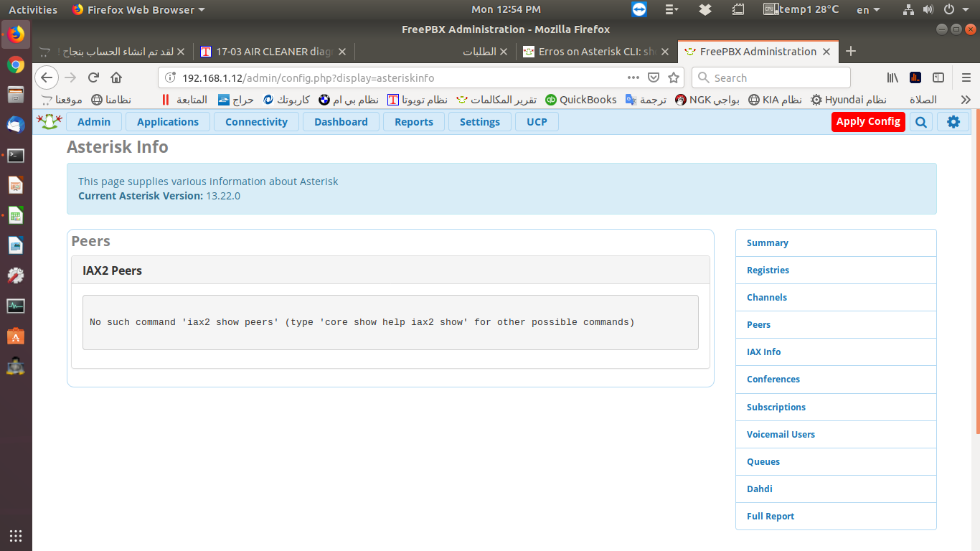This screenshot has height=551, width=980.
Task: Expand the en keyboard language indicator
Action: pyautogui.click(x=868, y=10)
